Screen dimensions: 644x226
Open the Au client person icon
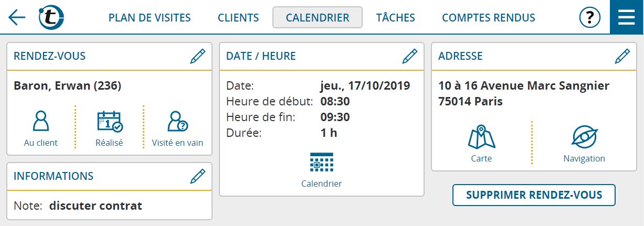pyautogui.click(x=41, y=128)
